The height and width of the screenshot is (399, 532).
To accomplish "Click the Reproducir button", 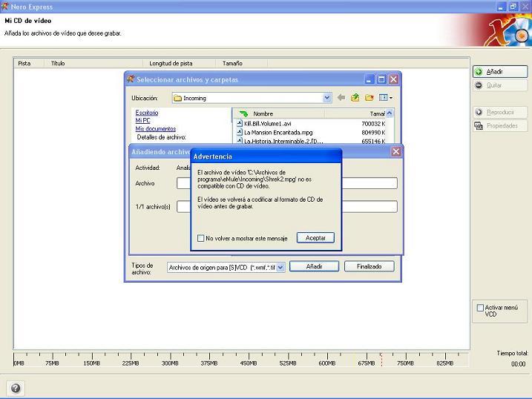I will (500, 112).
